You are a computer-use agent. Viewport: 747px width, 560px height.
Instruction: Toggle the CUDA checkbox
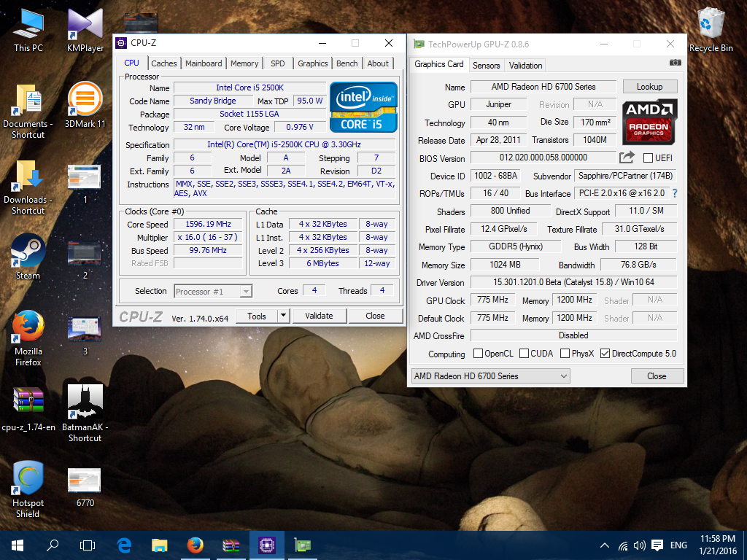click(x=524, y=354)
